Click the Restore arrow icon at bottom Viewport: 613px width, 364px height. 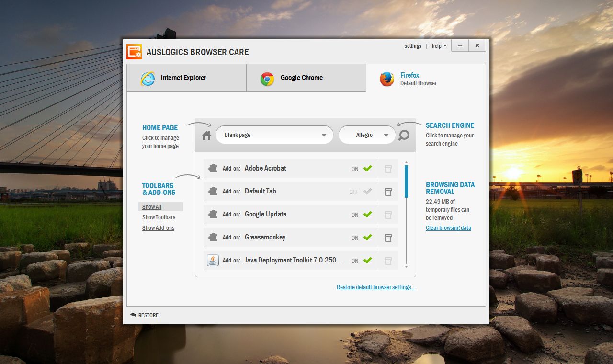coord(133,315)
